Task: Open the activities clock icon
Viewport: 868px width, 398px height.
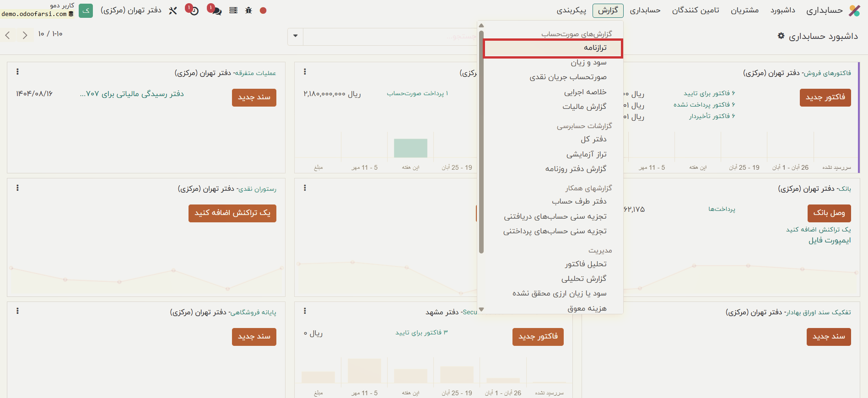Action: [194, 10]
